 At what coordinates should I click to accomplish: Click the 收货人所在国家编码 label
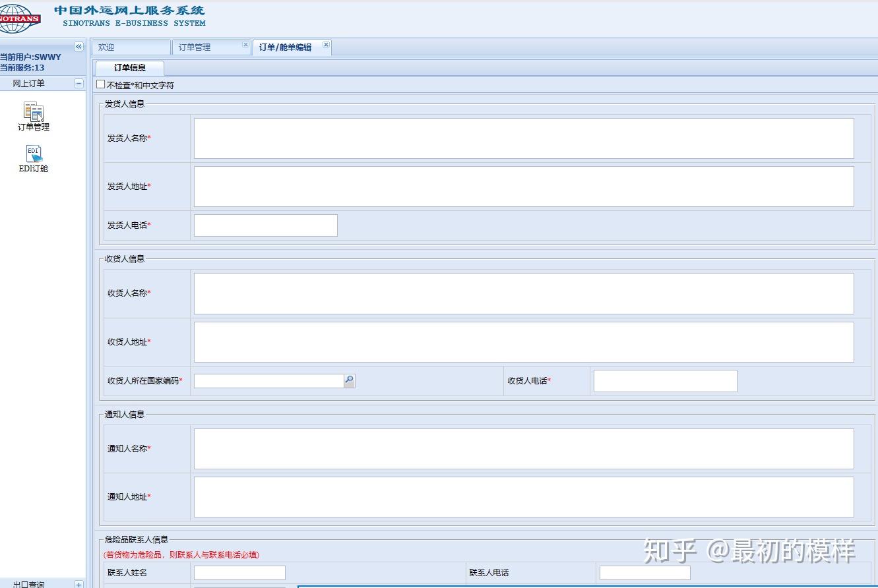[144, 380]
